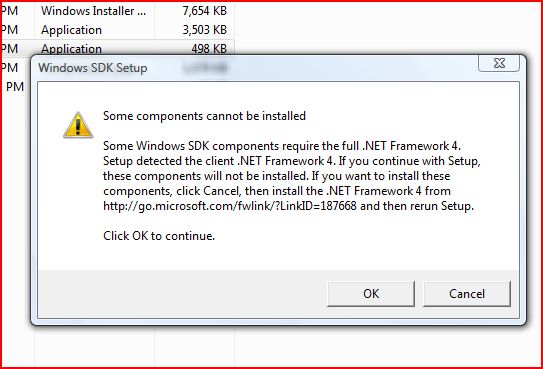The height and width of the screenshot is (369, 543).
Task: Click the 7,654 KB size cell
Action: point(204,11)
